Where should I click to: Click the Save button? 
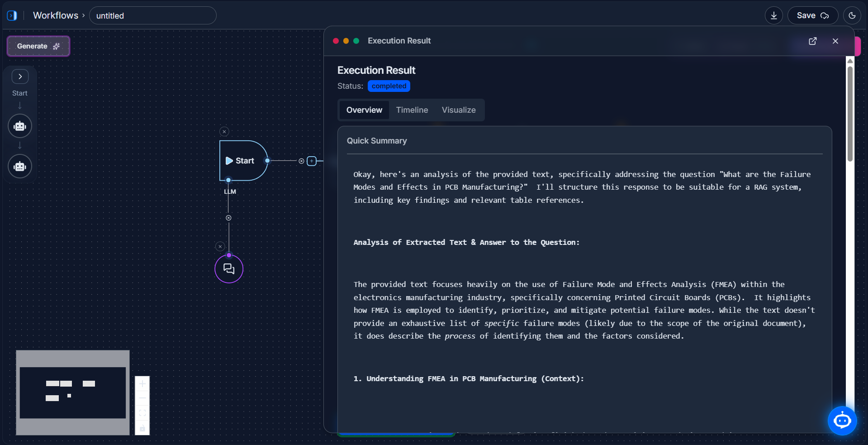click(812, 15)
